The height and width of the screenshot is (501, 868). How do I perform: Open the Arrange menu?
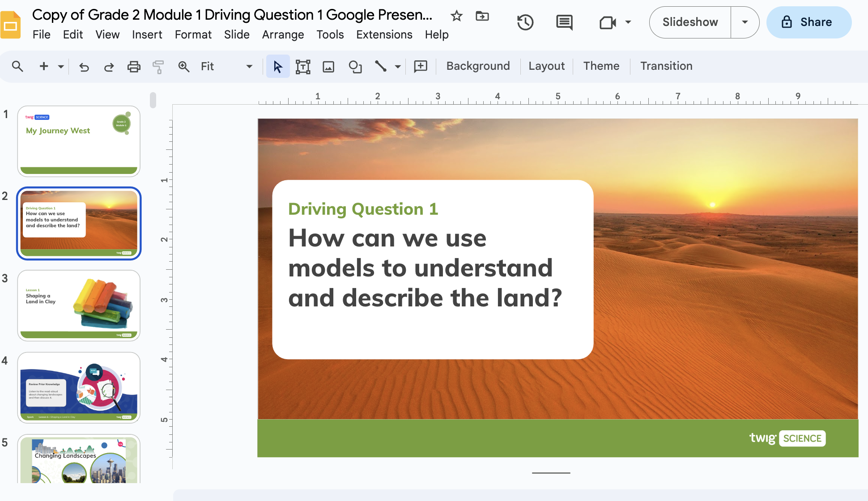[x=283, y=34]
